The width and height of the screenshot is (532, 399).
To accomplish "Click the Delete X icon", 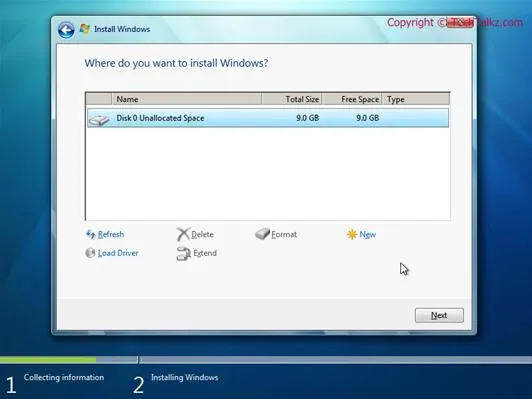I will (183, 234).
